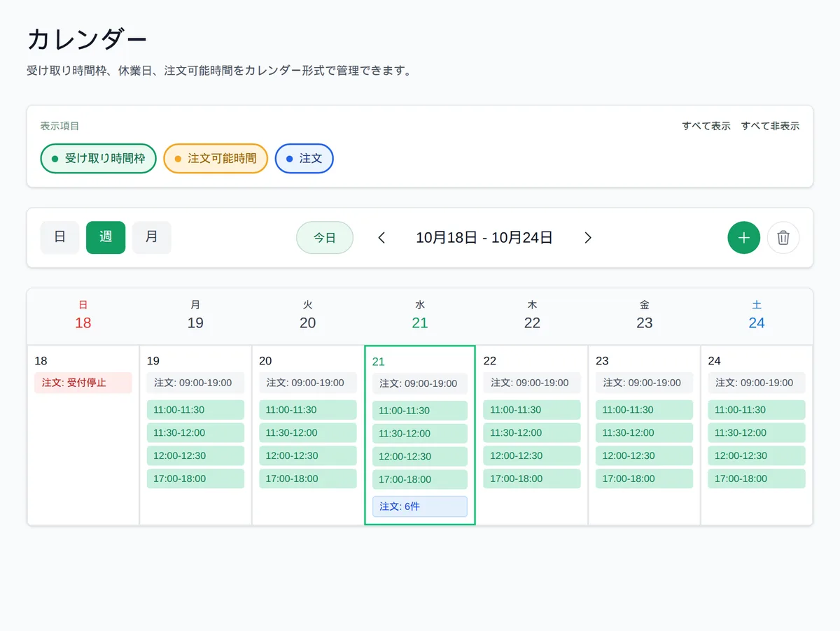
Task: Go to next week with right chevron
Action: coord(588,238)
